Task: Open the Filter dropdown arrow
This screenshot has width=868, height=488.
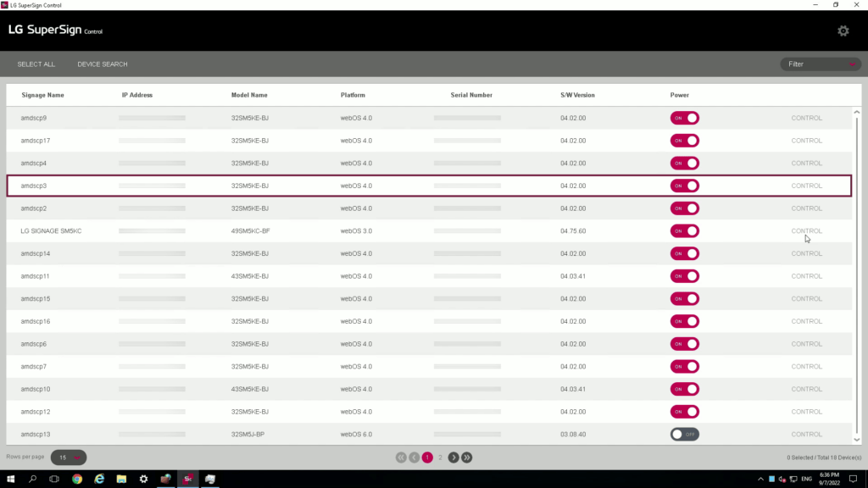Action: pos(851,64)
